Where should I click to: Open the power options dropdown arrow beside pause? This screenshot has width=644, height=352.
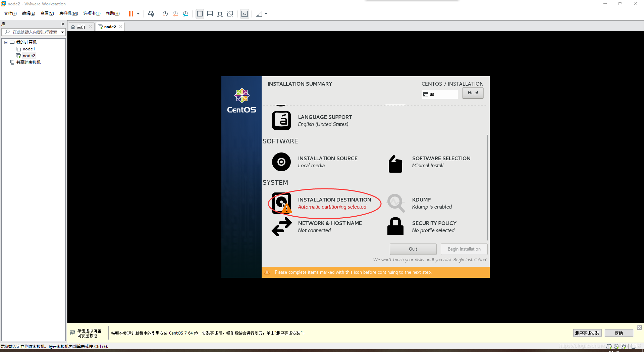(x=138, y=14)
